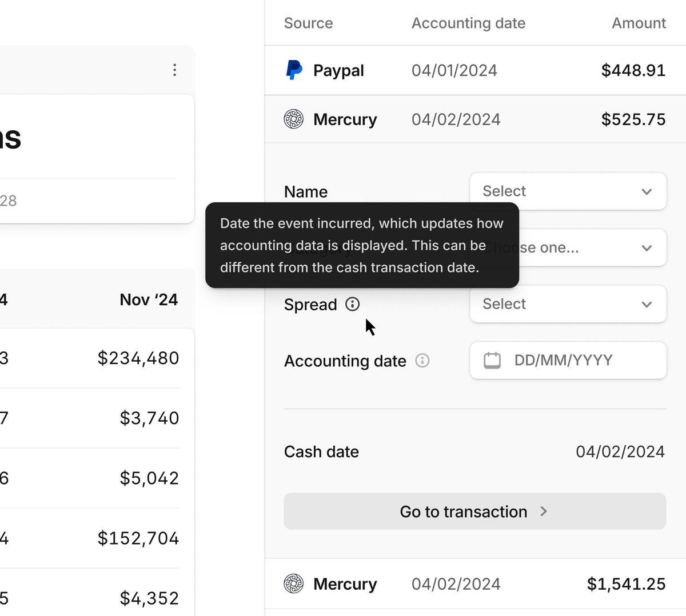This screenshot has width=686, height=616.
Task: Click the Spread field label
Action: click(x=310, y=305)
